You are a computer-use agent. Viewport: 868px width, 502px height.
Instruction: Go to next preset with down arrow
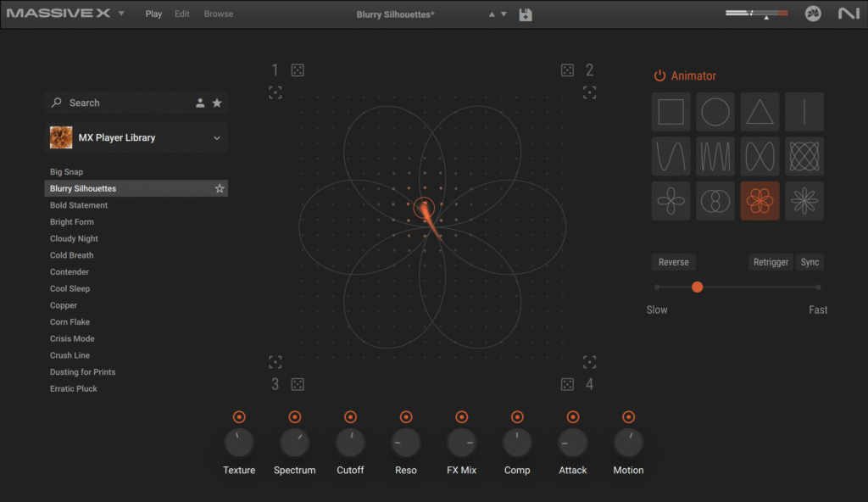point(504,14)
